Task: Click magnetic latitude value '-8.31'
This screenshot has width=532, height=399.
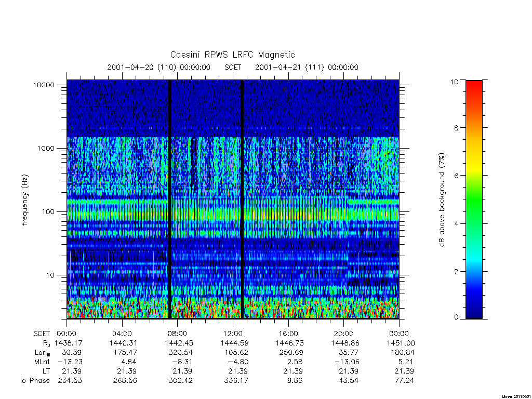Action: tap(182, 362)
